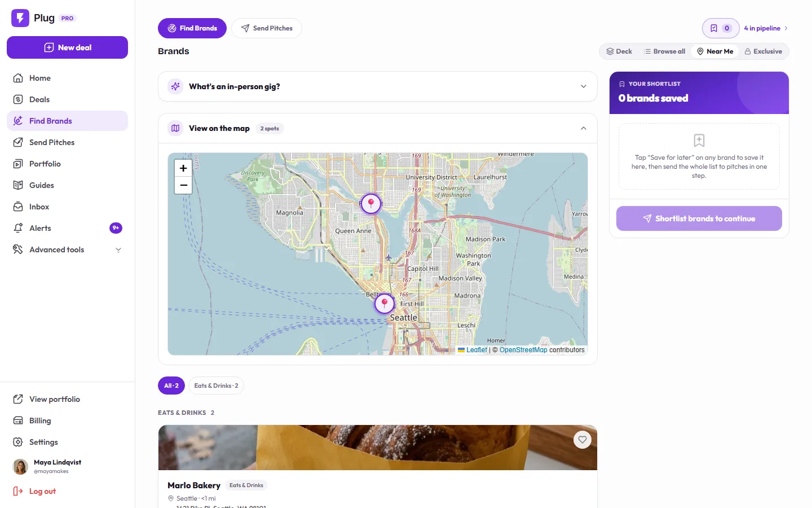
Task: Select the Queen Anne map pin
Action: tap(371, 203)
